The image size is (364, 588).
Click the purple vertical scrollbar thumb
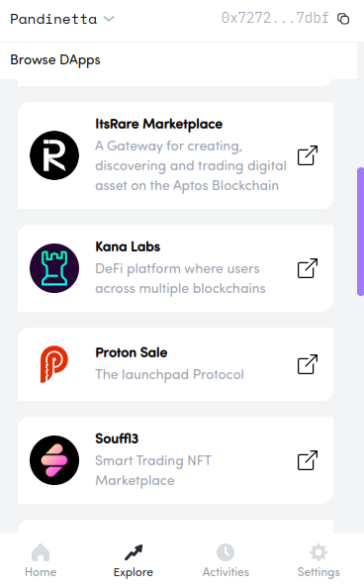(360, 232)
